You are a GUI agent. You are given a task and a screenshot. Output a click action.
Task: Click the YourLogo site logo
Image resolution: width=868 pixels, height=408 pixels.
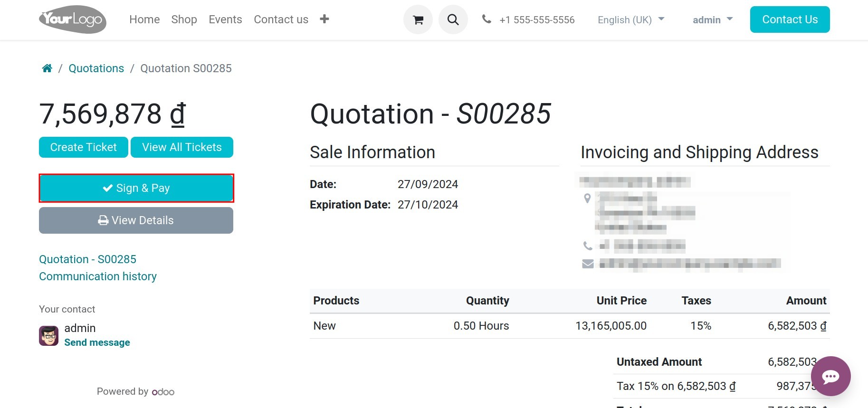(x=73, y=19)
